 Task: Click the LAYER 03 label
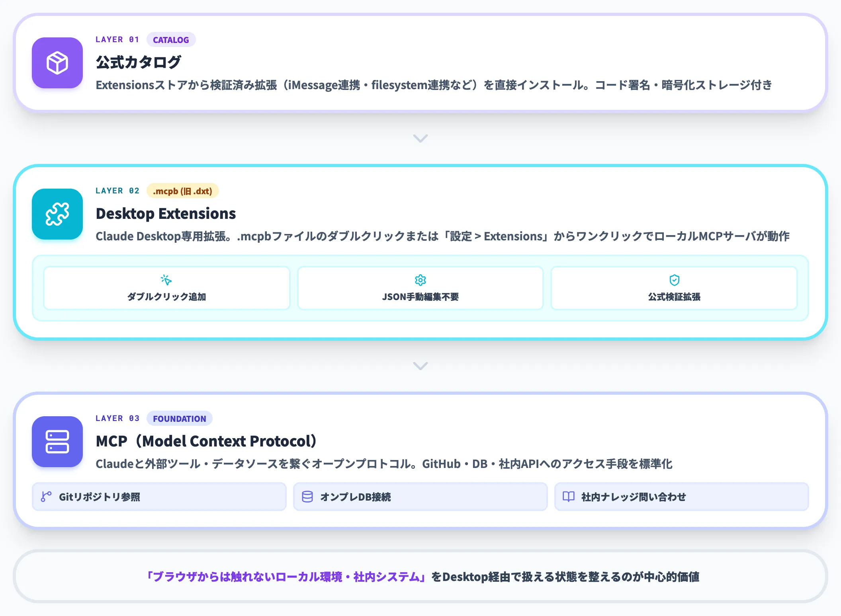(117, 419)
